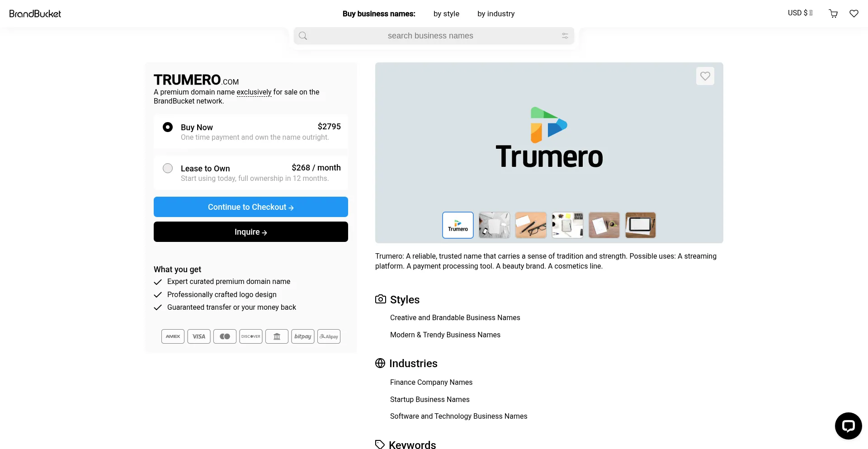Open the shopping cart icon
The height and width of the screenshot is (449, 868).
tap(833, 14)
